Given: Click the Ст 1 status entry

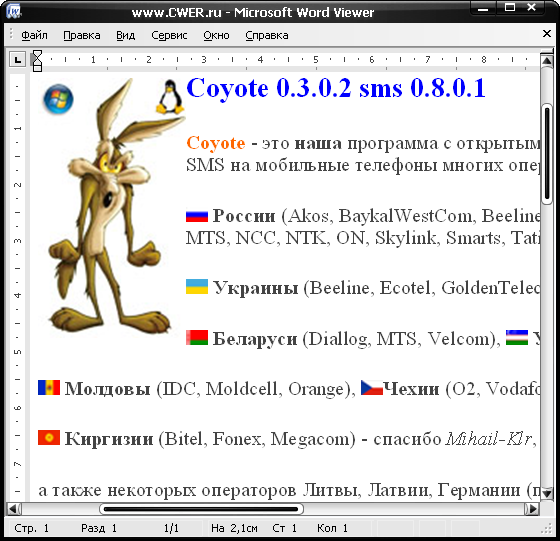Looking at the screenshot, I should pos(285,528).
